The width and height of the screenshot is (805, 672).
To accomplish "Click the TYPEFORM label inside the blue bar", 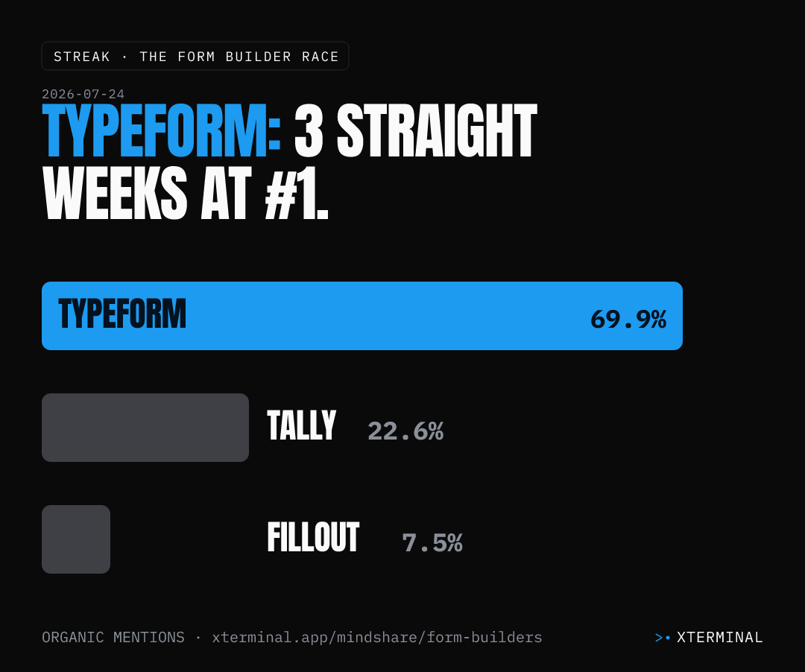I will (x=122, y=314).
